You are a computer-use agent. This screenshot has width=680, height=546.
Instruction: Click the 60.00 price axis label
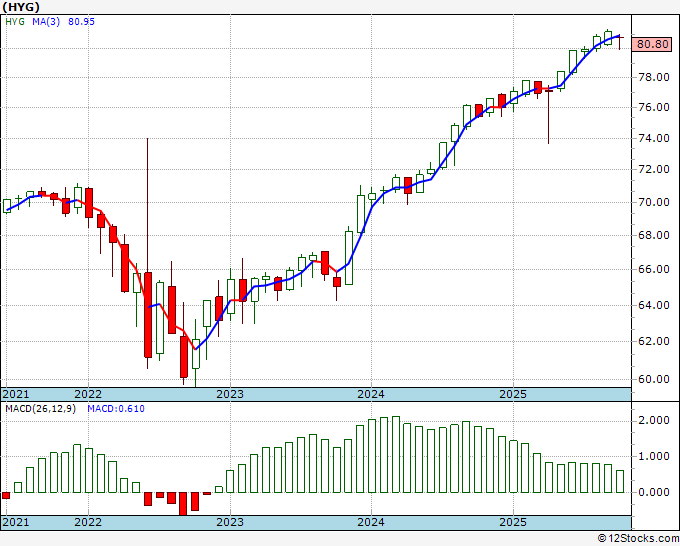point(654,379)
